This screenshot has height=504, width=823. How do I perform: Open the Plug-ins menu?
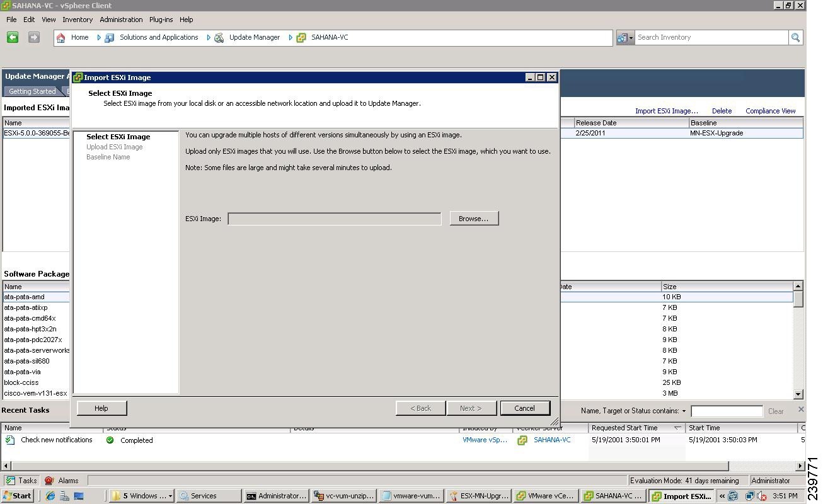click(161, 20)
